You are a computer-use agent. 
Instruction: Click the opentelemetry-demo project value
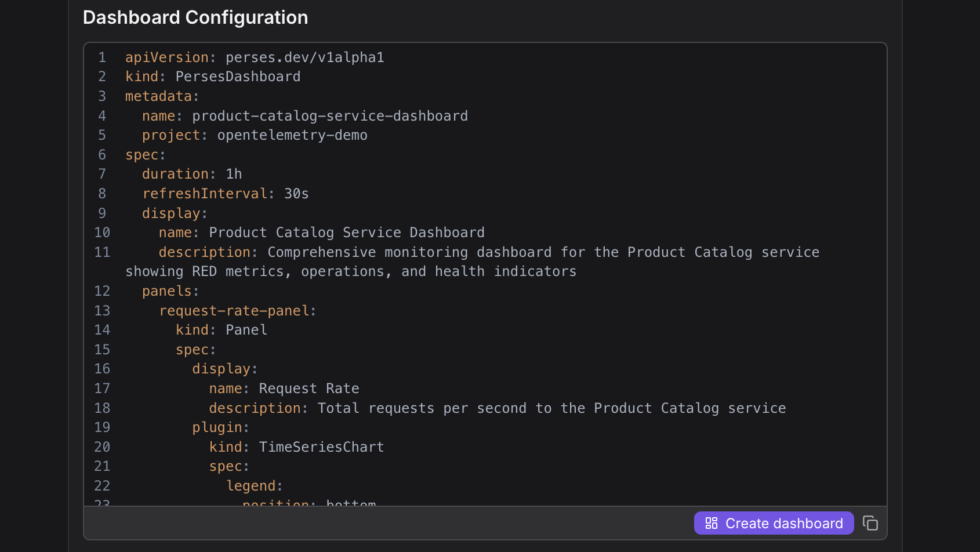[x=292, y=135]
